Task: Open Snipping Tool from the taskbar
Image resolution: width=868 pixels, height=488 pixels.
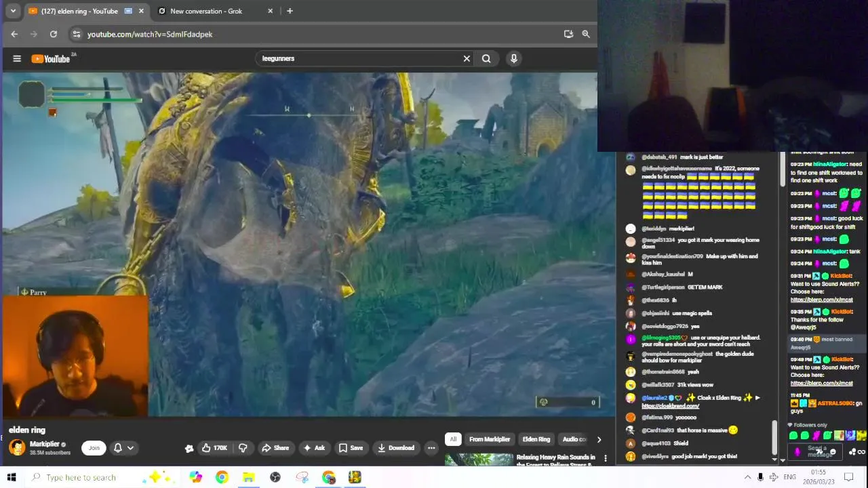Action: point(302,477)
